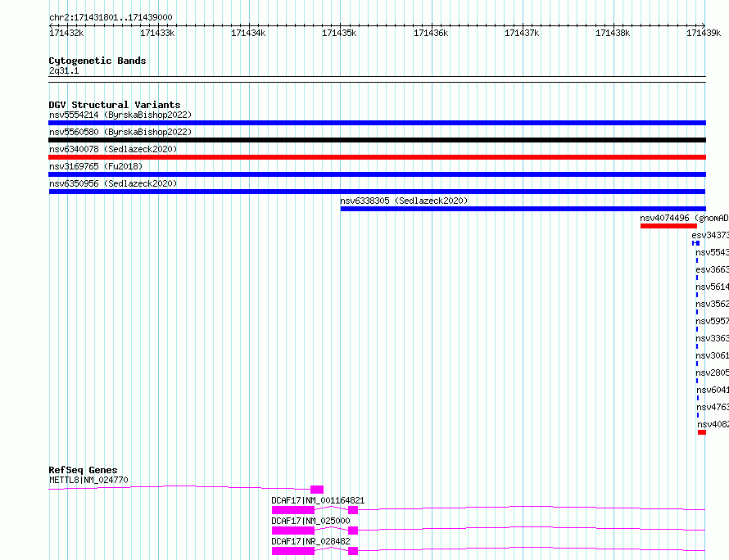This screenshot has width=729, height=560.
Task: Click the small blue glyph under esv34373
Action: (695, 243)
